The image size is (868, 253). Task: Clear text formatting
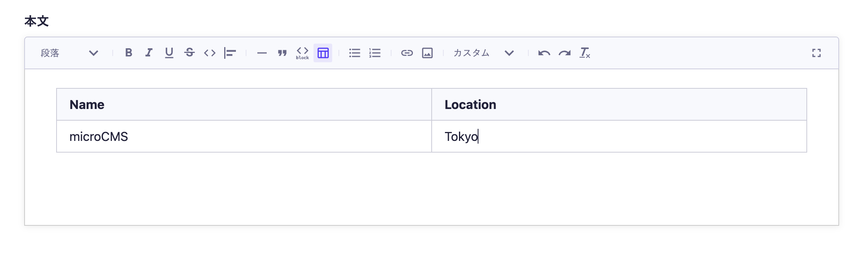585,53
